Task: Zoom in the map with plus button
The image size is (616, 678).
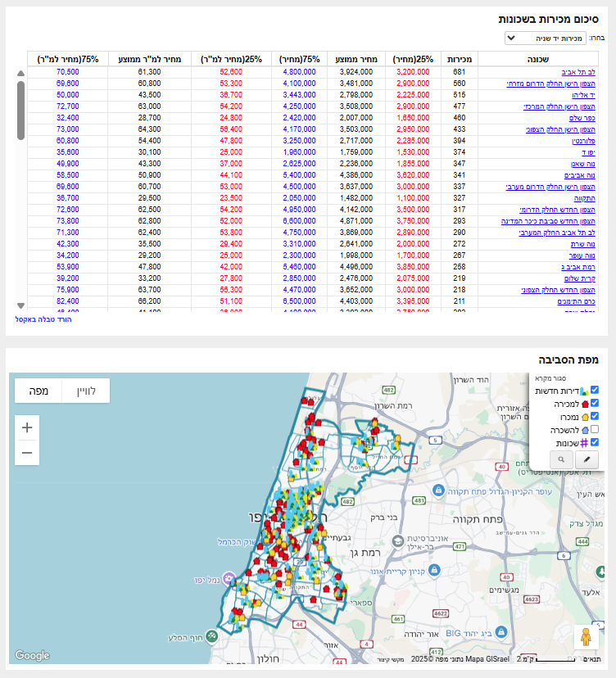Action: 27,427
